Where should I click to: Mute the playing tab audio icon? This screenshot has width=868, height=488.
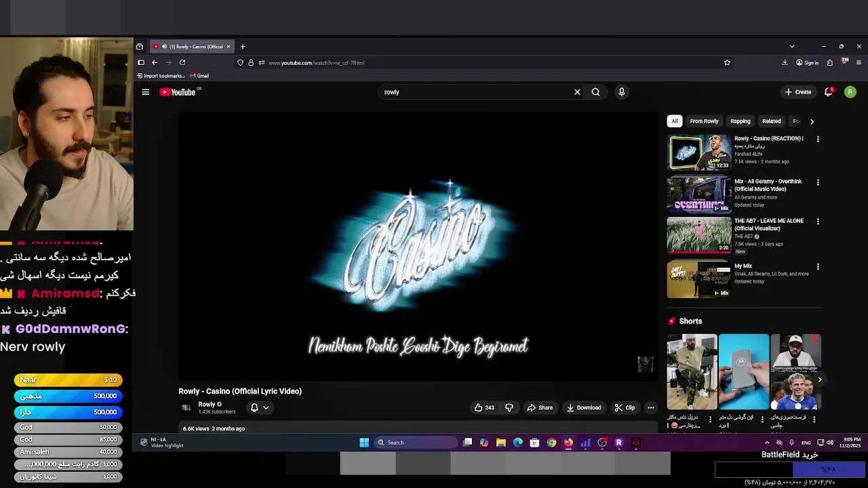(x=164, y=47)
